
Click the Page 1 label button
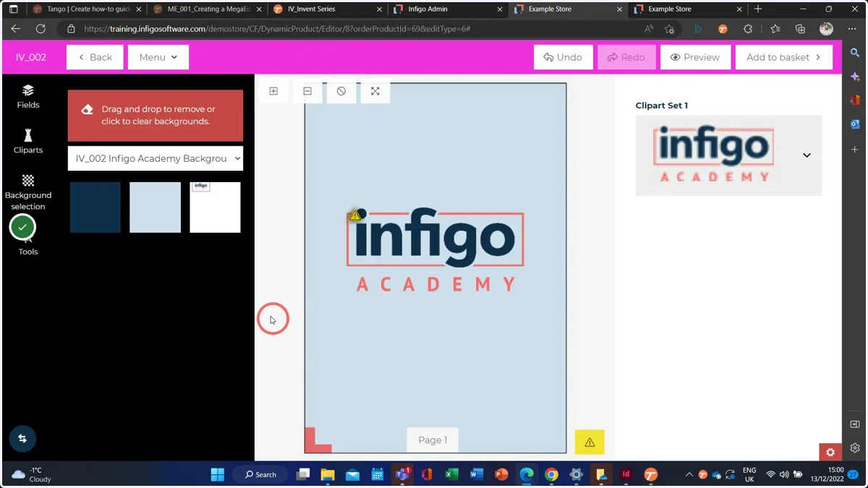pyautogui.click(x=433, y=440)
